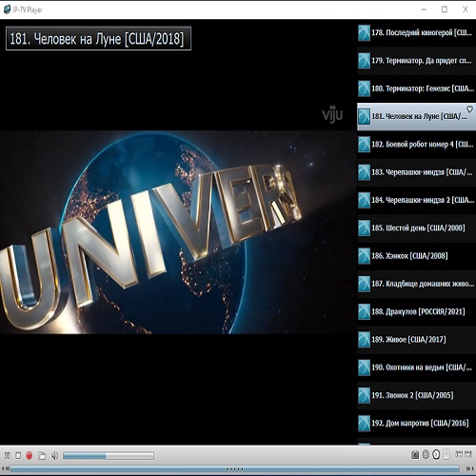
Task: Click the right arrows of bottom bar
Action: pyautogui.click(x=469, y=468)
